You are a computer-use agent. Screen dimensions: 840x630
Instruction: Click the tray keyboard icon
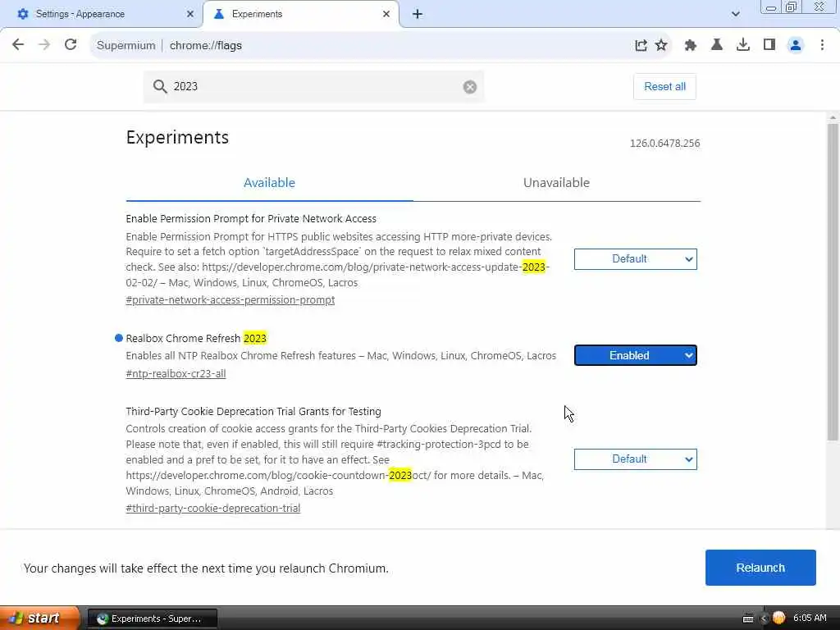[x=748, y=619]
